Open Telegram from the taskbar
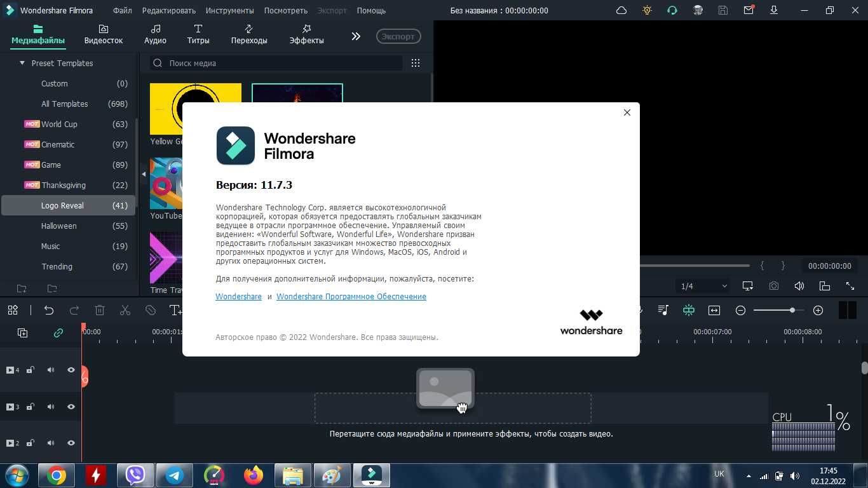The width and height of the screenshot is (868, 488). pyautogui.click(x=174, y=475)
